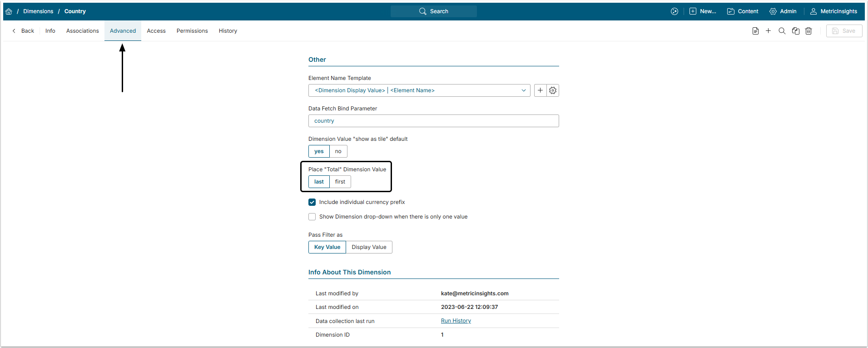Open the search bar in header
Image resolution: width=868 pixels, height=348 pixels.
[x=433, y=11]
